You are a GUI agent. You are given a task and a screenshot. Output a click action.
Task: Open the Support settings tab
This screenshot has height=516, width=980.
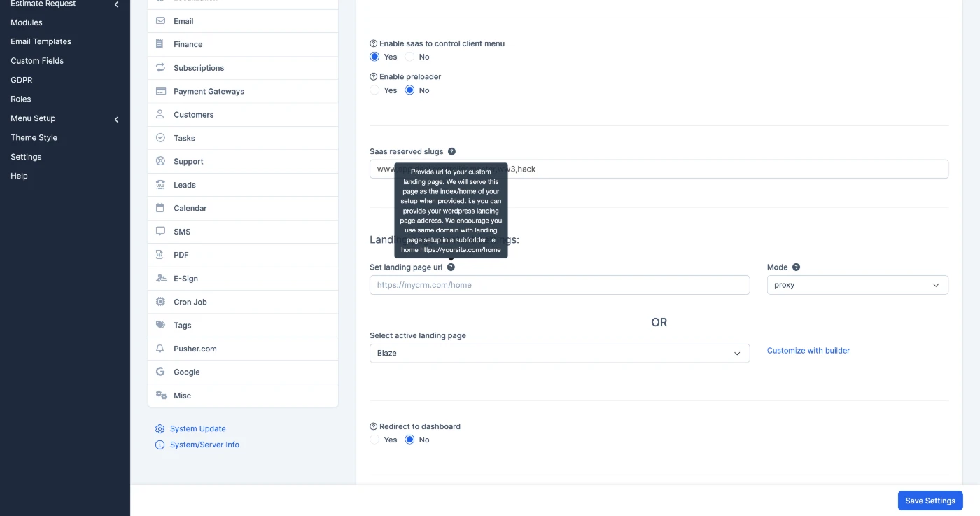point(243,162)
